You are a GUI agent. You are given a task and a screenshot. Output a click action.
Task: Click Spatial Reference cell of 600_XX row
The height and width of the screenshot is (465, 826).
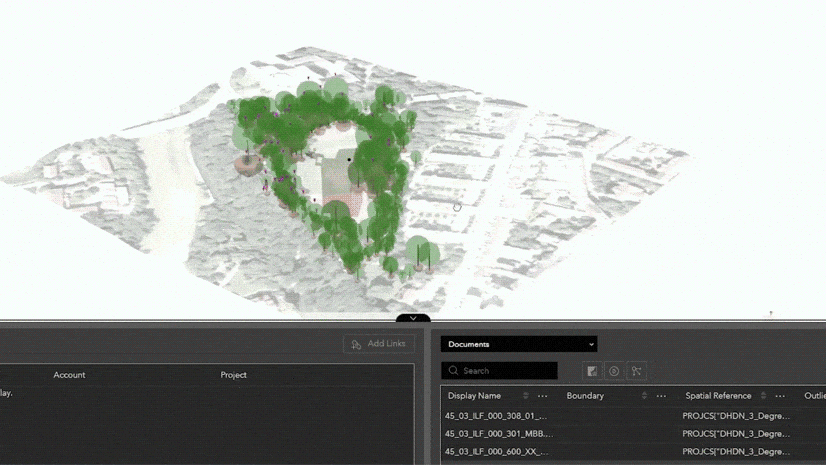pos(736,452)
